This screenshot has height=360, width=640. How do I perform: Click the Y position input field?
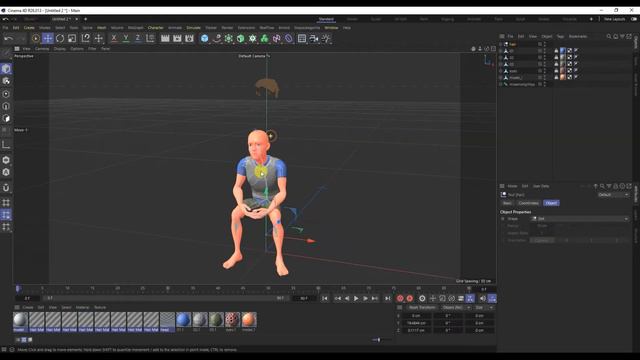pyautogui.click(x=416, y=323)
